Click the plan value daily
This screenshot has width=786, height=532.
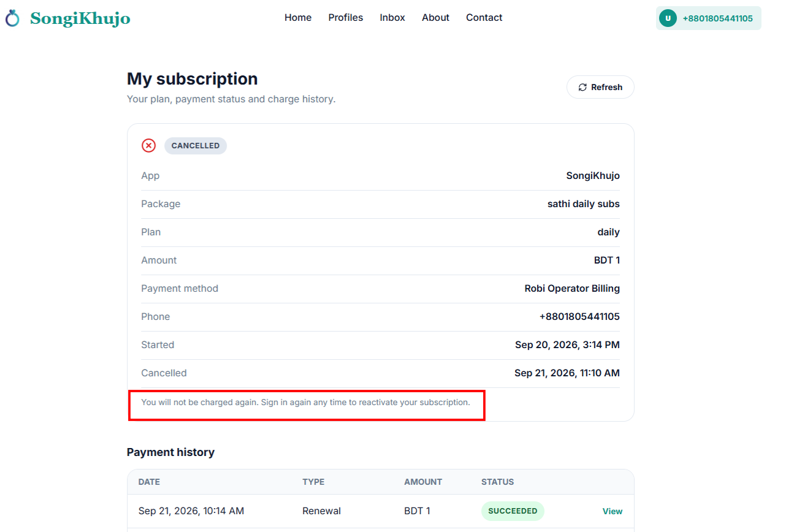coord(609,232)
